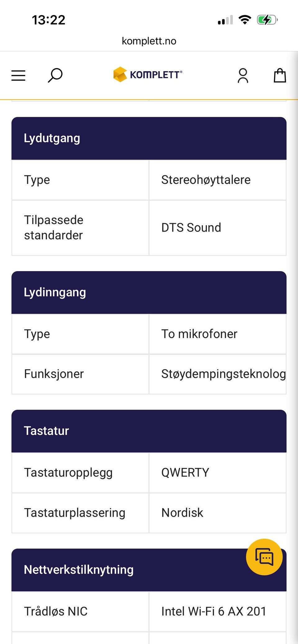Tap the battery status icon
The image size is (298, 644).
click(267, 20)
